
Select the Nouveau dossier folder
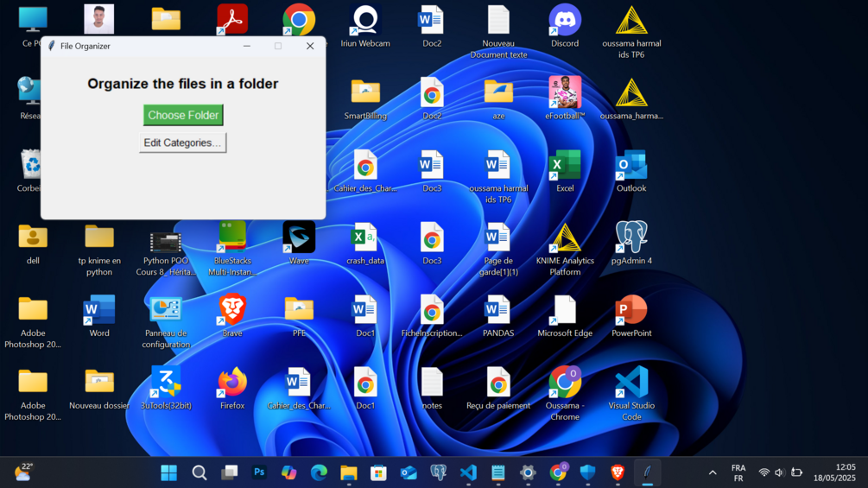click(x=99, y=389)
